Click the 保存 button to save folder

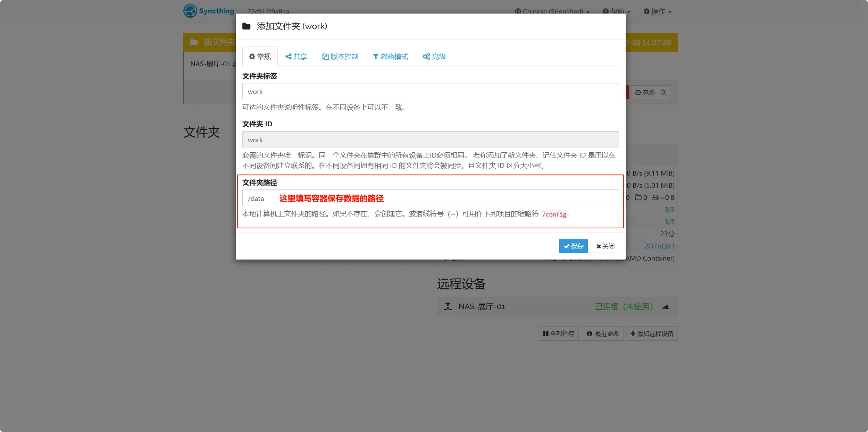click(x=573, y=246)
